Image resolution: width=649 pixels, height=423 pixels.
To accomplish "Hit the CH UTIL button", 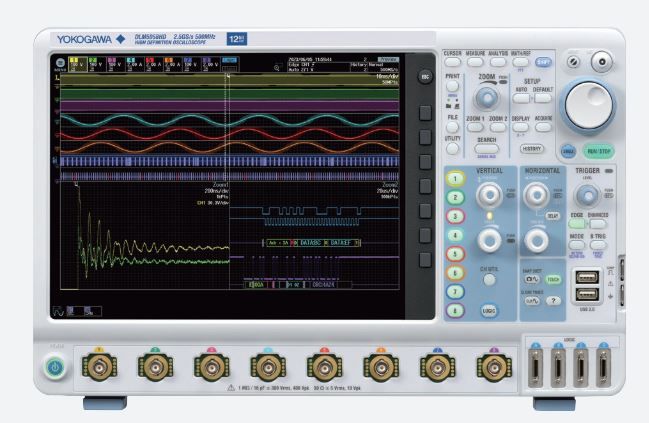I will pyautogui.click(x=489, y=280).
